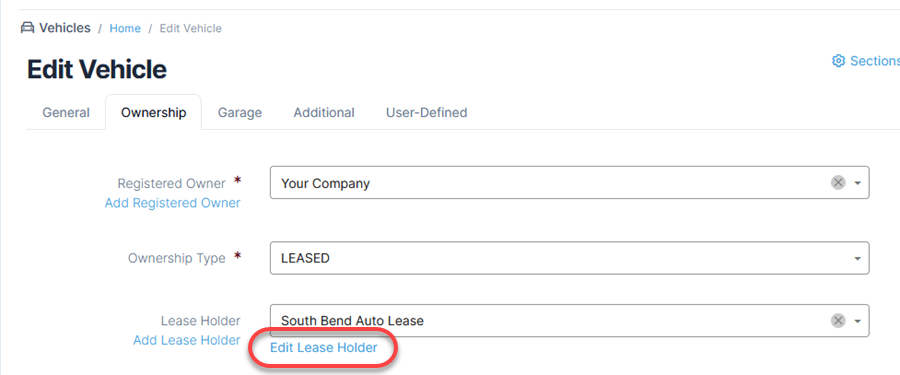Click the Edit Lease Holder link
Image resolution: width=900 pixels, height=375 pixels.
click(x=324, y=347)
